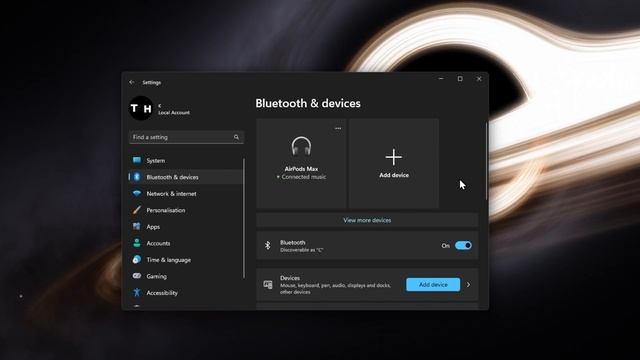Viewport: 640px width, 360px height.
Task: Maximize the Settings window
Action: click(460, 79)
